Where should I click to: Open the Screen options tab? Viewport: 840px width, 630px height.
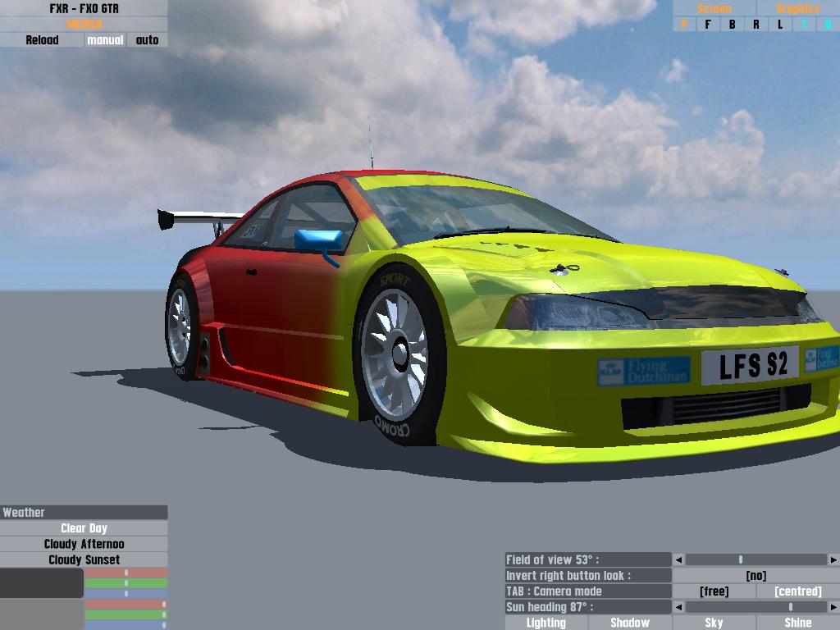click(714, 8)
